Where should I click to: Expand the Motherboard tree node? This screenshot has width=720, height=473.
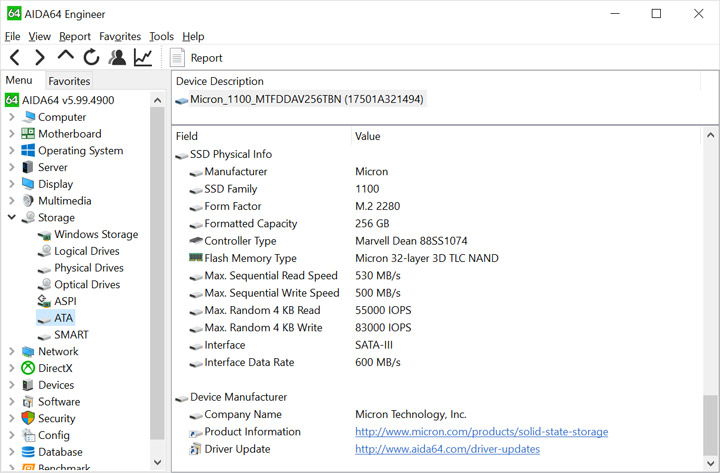pos(11,134)
